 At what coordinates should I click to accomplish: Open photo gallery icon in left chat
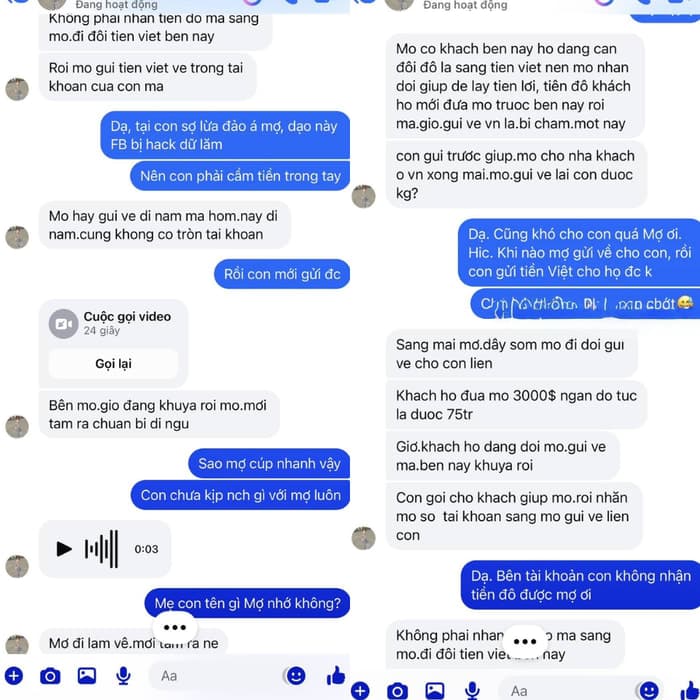[87, 675]
